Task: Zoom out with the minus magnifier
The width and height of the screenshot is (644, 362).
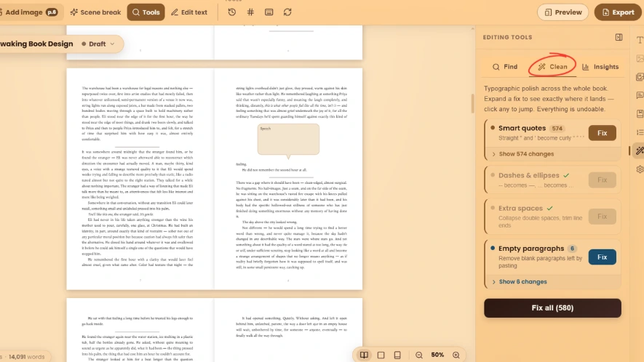Action: click(x=419, y=355)
